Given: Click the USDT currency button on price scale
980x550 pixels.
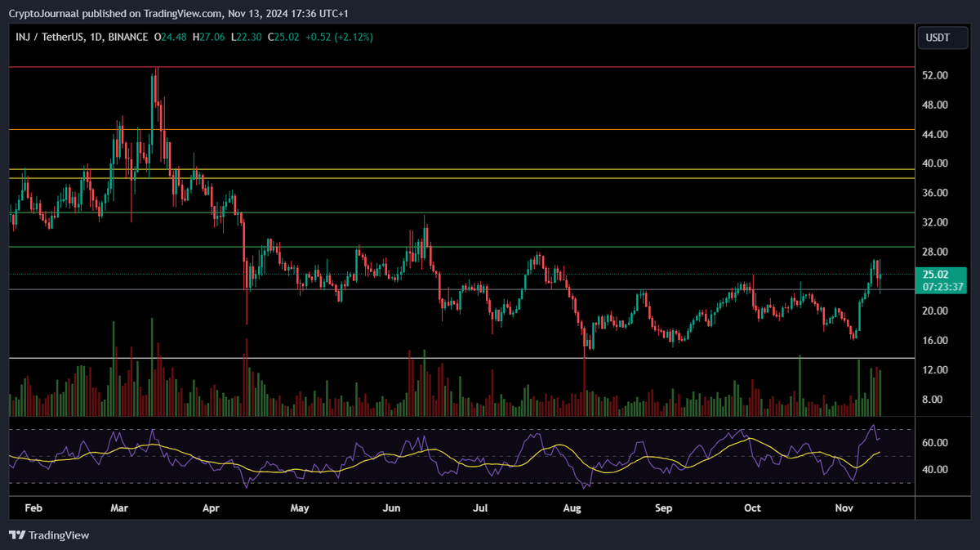Looking at the screenshot, I should [x=942, y=37].
